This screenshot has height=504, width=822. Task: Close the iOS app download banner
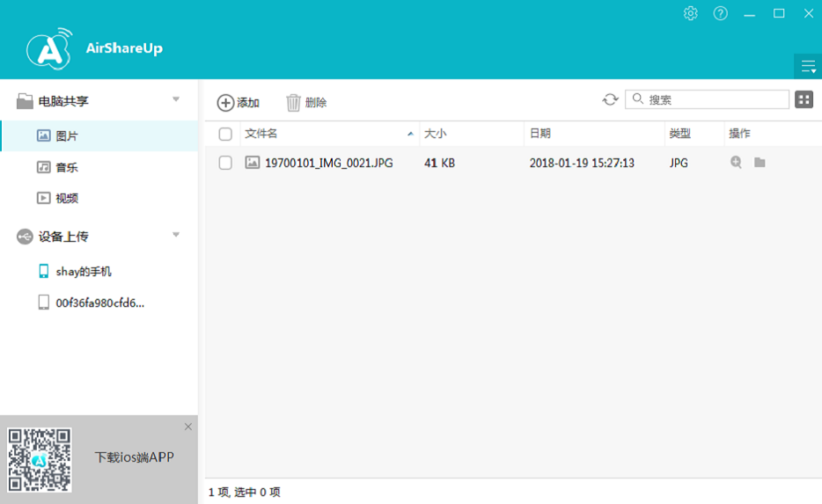188,427
